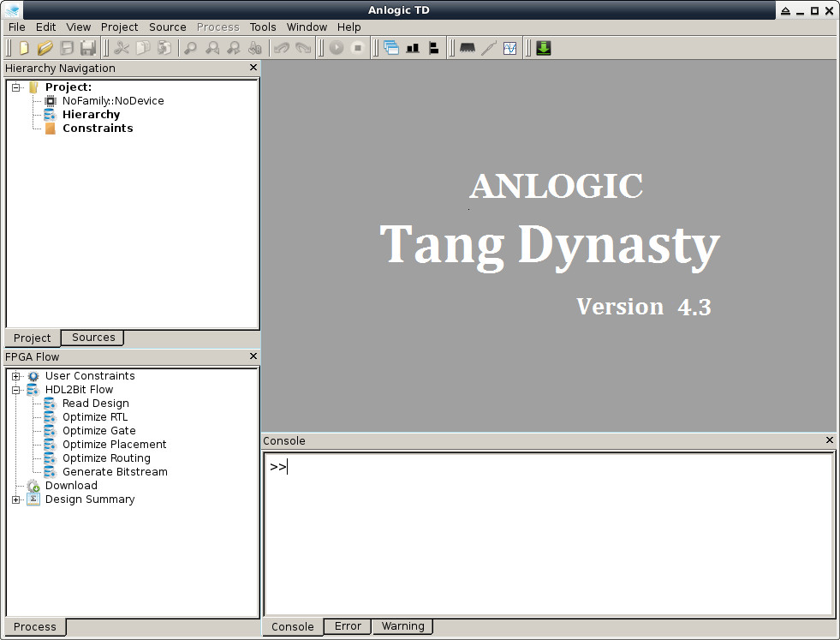Viewport: 840px width, 640px height.
Task: Expand the User Constraints node
Action: click(x=16, y=376)
